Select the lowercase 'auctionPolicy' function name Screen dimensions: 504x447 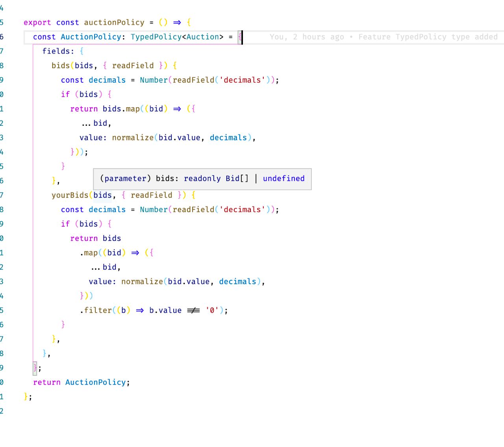pyautogui.click(x=114, y=22)
